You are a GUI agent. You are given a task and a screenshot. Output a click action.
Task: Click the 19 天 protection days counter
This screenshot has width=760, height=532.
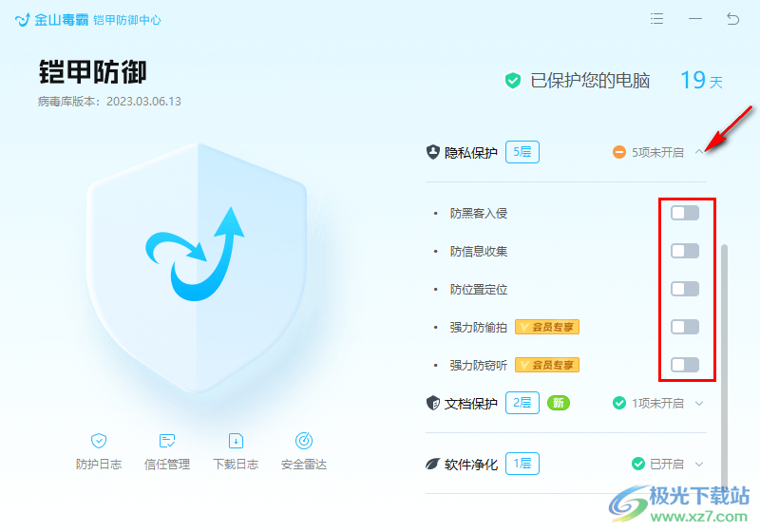(x=701, y=81)
